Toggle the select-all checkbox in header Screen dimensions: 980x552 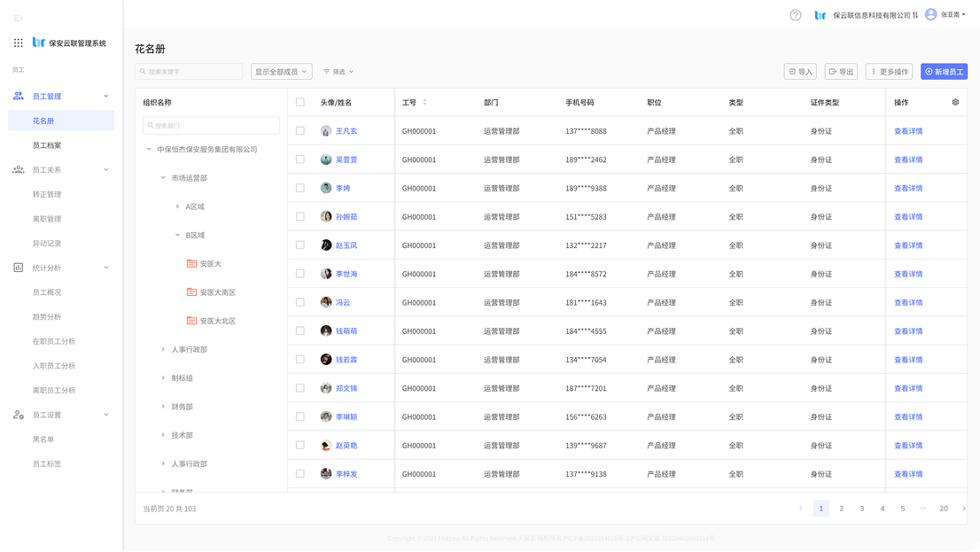pyautogui.click(x=300, y=102)
